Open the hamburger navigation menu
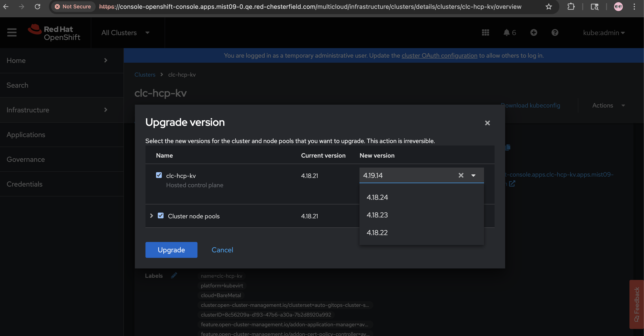 pos(12,32)
